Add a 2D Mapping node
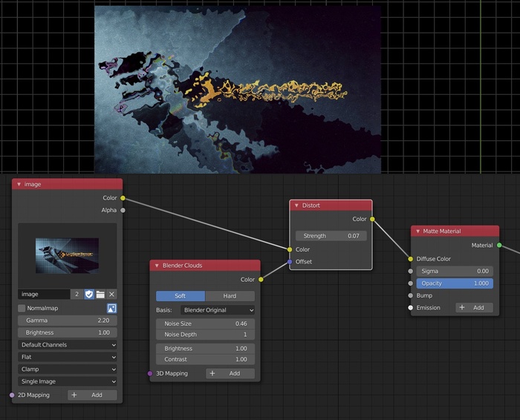The image size is (520, 420). [x=92, y=396]
